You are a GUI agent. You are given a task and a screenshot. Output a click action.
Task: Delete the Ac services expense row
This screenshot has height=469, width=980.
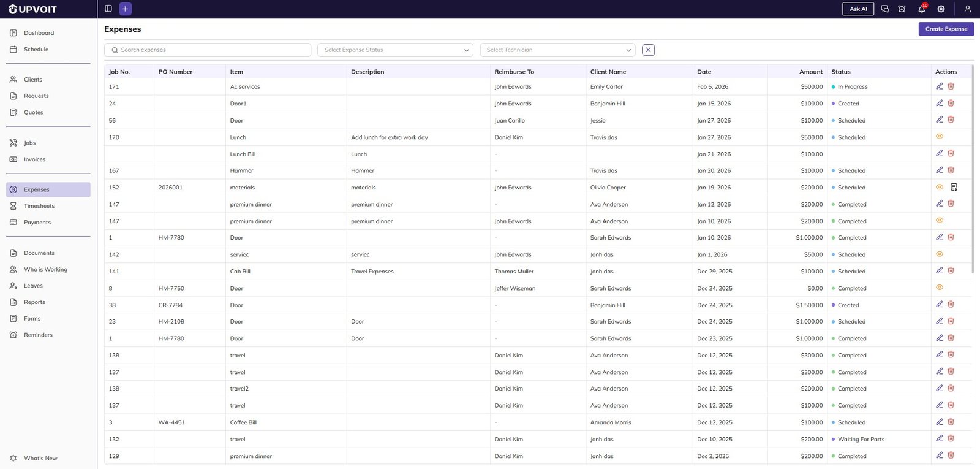(x=951, y=86)
